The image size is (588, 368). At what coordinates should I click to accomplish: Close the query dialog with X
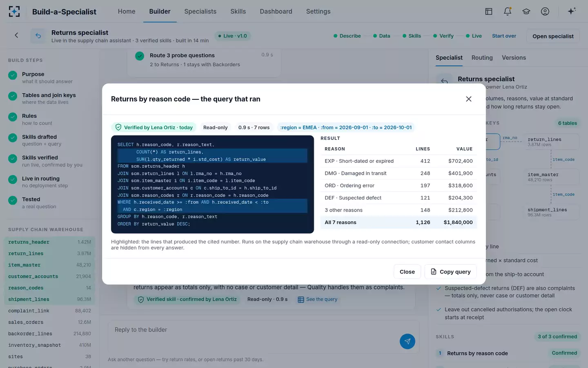(469, 99)
